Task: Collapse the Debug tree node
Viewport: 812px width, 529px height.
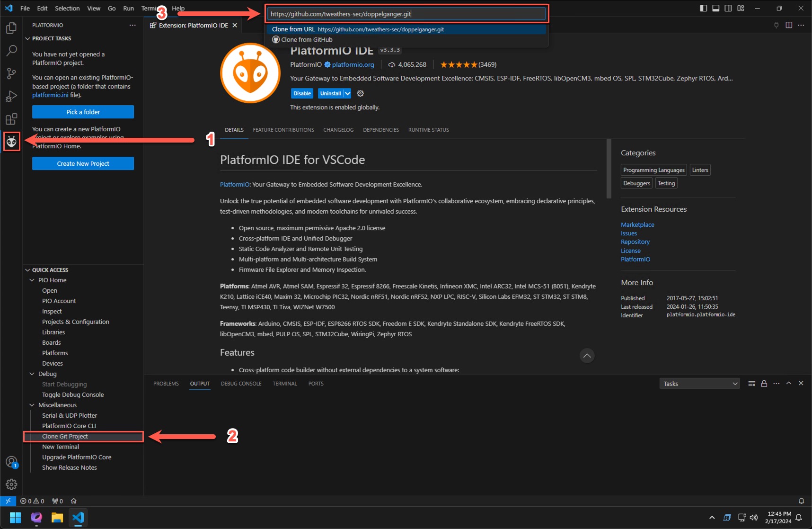Action: click(32, 374)
